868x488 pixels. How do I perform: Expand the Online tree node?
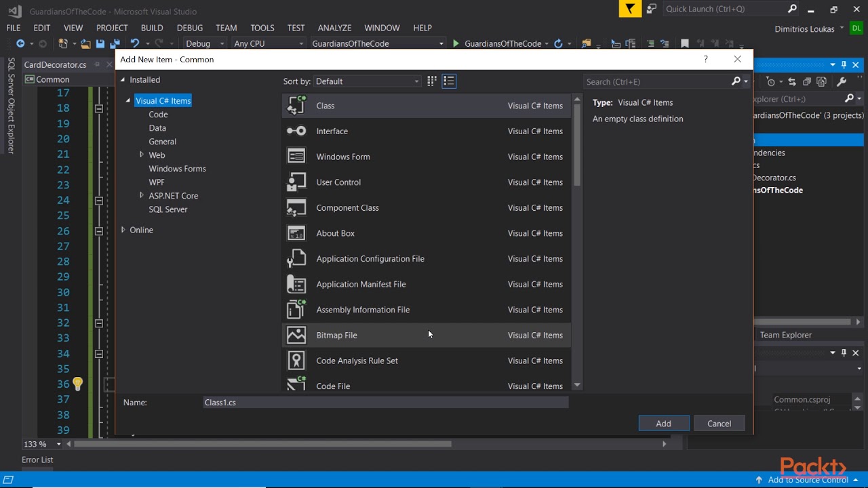pyautogui.click(x=123, y=230)
